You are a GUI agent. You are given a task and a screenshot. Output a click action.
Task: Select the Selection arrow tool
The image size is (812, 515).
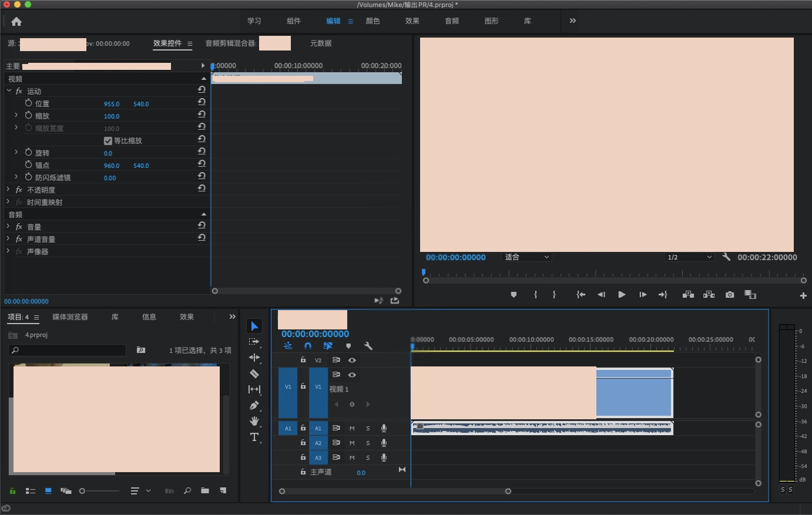(x=254, y=326)
